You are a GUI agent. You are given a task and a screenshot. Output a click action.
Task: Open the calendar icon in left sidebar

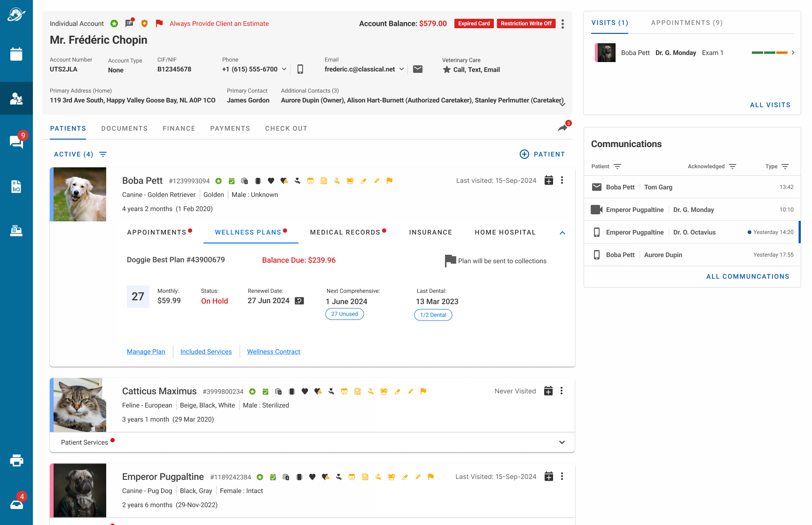pyautogui.click(x=16, y=54)
